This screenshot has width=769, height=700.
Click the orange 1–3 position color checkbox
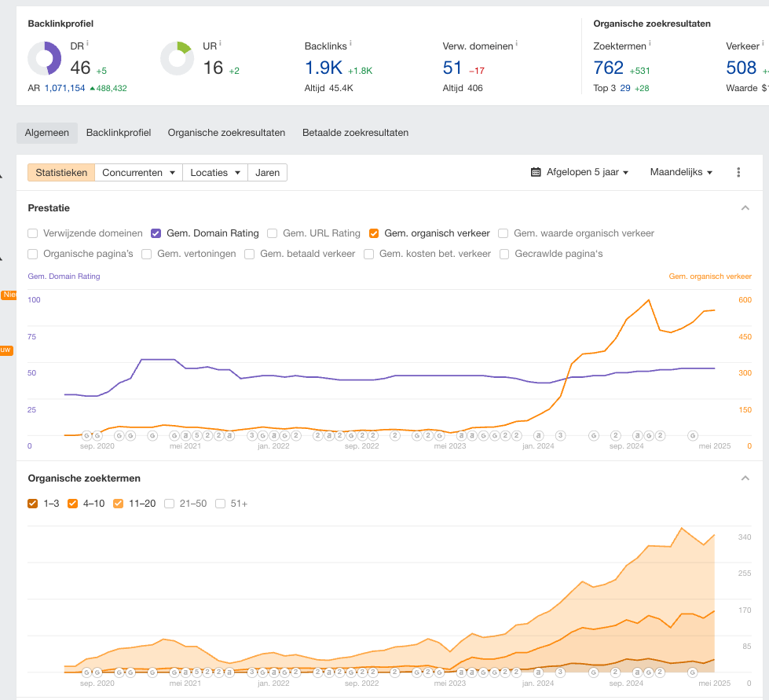[x=33, y=504]
